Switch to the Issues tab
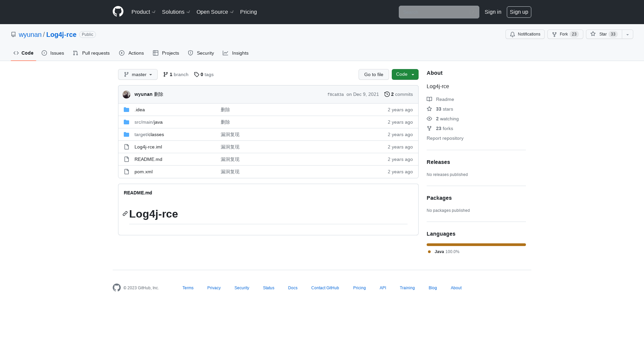This screenshot has height=362, width=644. pos(53,53)
